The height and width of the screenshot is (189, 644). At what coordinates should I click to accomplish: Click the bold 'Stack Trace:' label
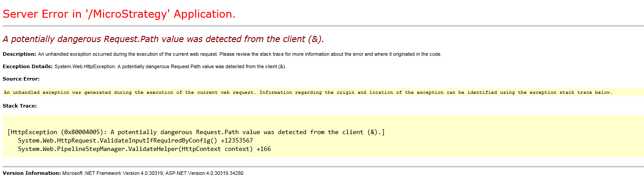pos(19,106)
